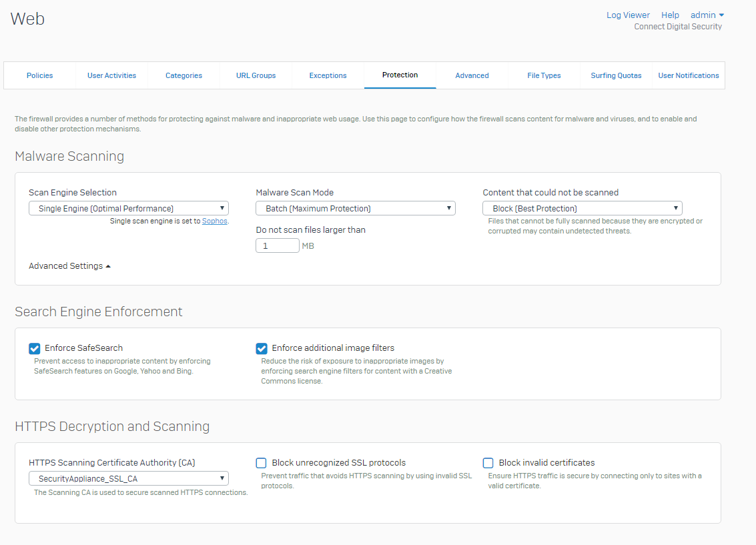Open Content that could not be scanned dropdown
Viewport: 756px width, 545px height.
tap(583, 208)
